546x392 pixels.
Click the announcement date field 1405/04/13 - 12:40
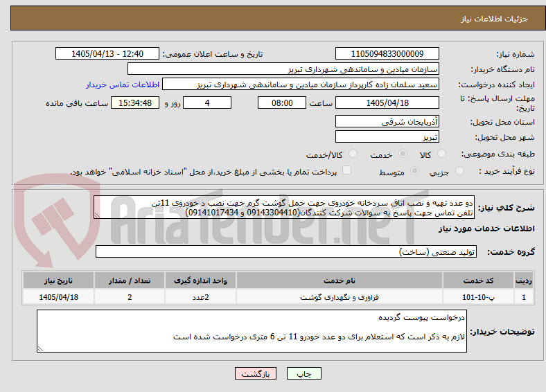point(107,53)
